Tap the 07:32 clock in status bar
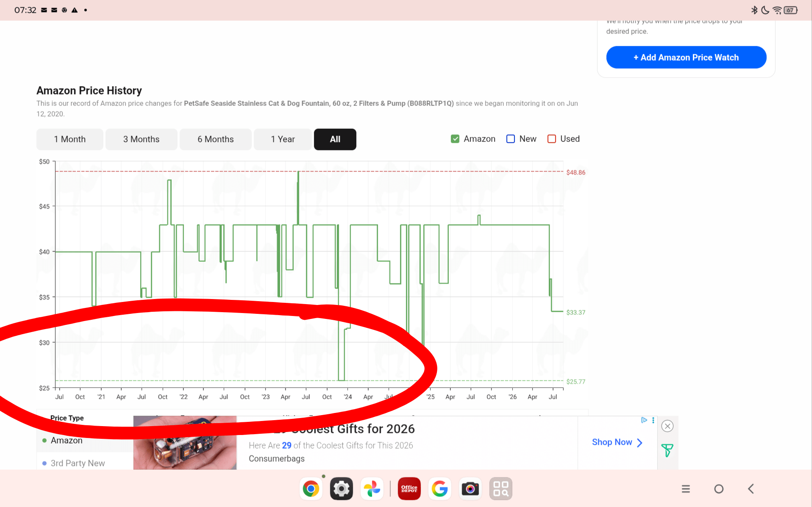Viewport: 812px width, 507px height. click(x=25, y=10)
